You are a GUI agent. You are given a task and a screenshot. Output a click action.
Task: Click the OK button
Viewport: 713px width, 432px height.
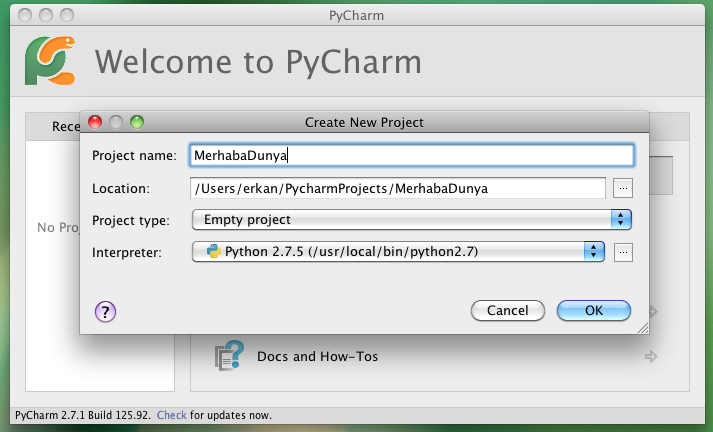(x=594, y=311)
